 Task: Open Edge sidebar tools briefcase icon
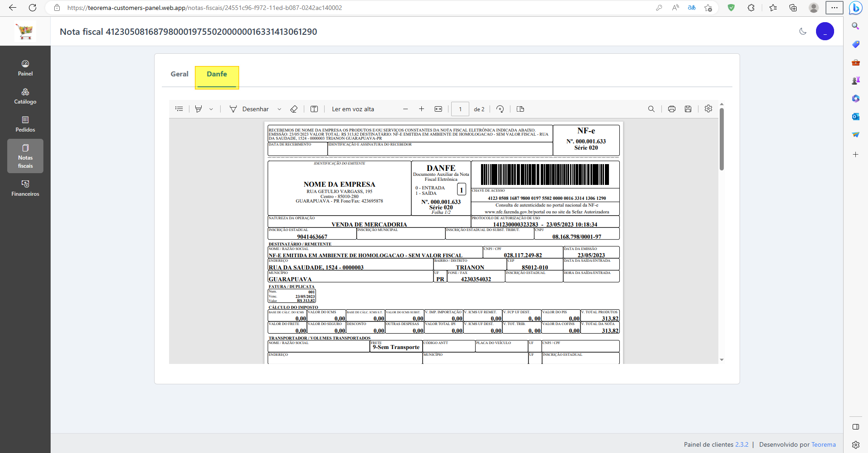pyautogui.click(x=855, y=62)
